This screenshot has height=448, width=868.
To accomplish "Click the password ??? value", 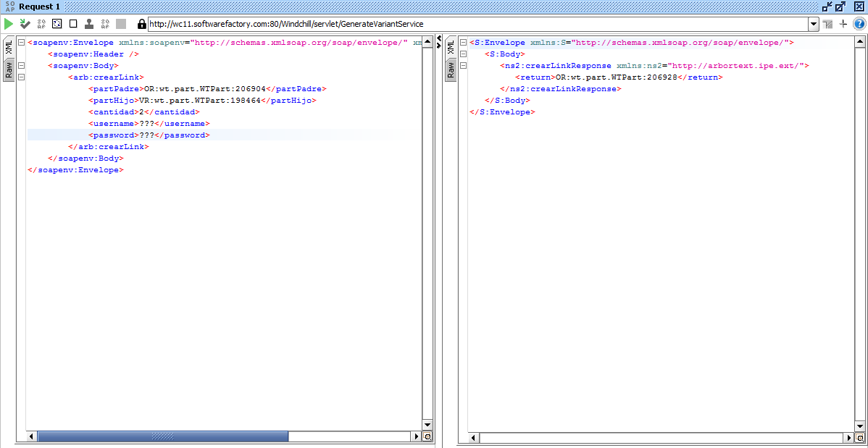I will [146, 135].
